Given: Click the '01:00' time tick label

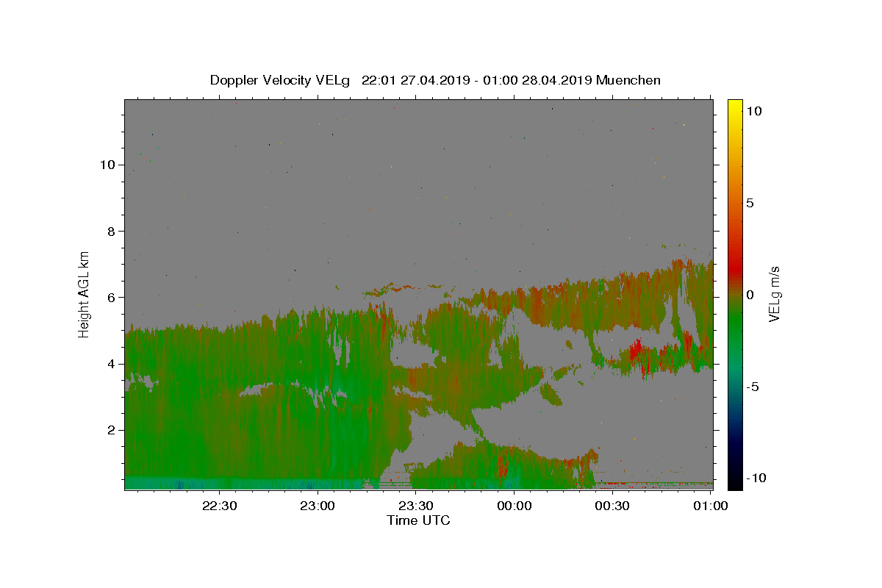Looking at the screenshot, I should (711, 506).
